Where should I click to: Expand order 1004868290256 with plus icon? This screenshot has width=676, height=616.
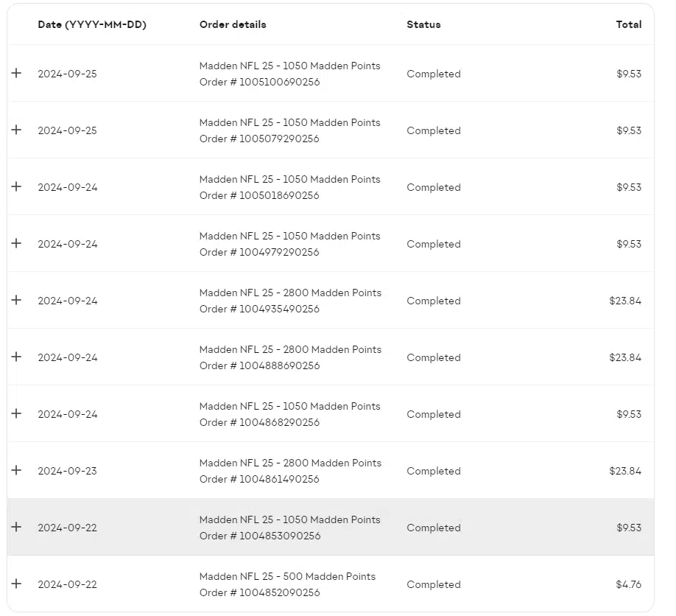(x=16, y=413)
